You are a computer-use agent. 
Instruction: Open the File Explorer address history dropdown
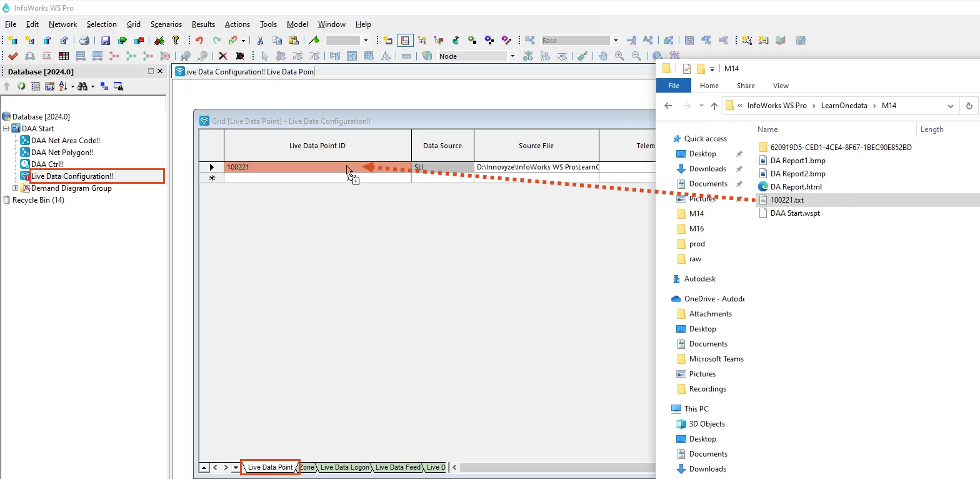pos(951,106)
